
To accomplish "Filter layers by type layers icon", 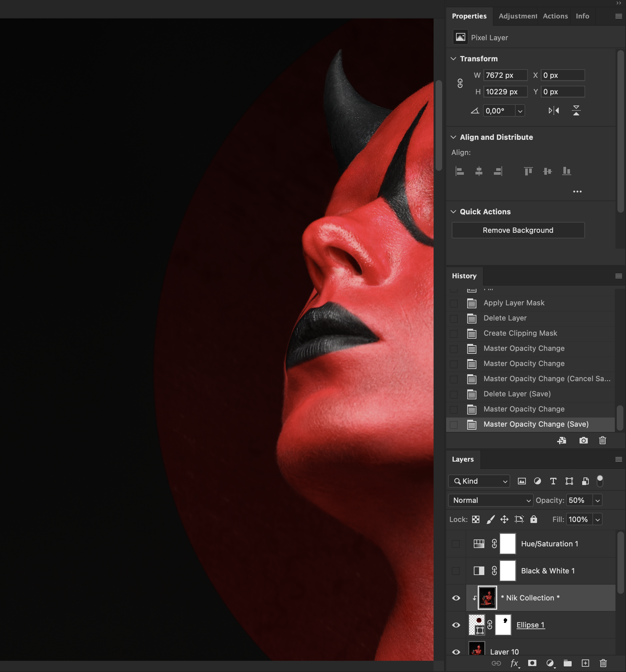I will tap(553, 481).
